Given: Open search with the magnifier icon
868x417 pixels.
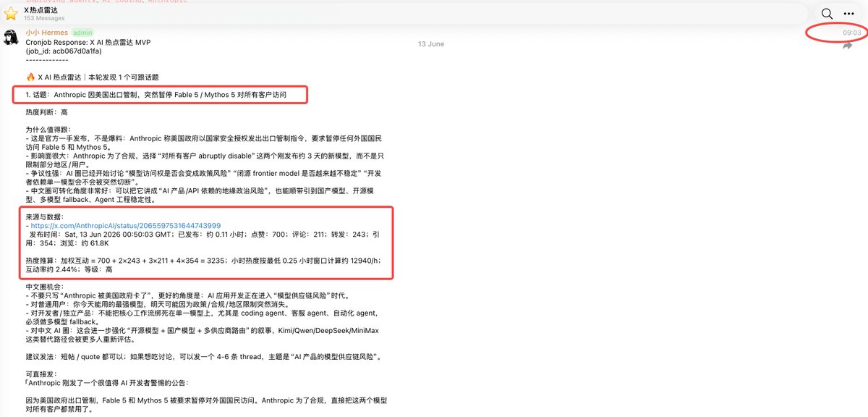Looking at the screenshot, I should click(827, 14).
